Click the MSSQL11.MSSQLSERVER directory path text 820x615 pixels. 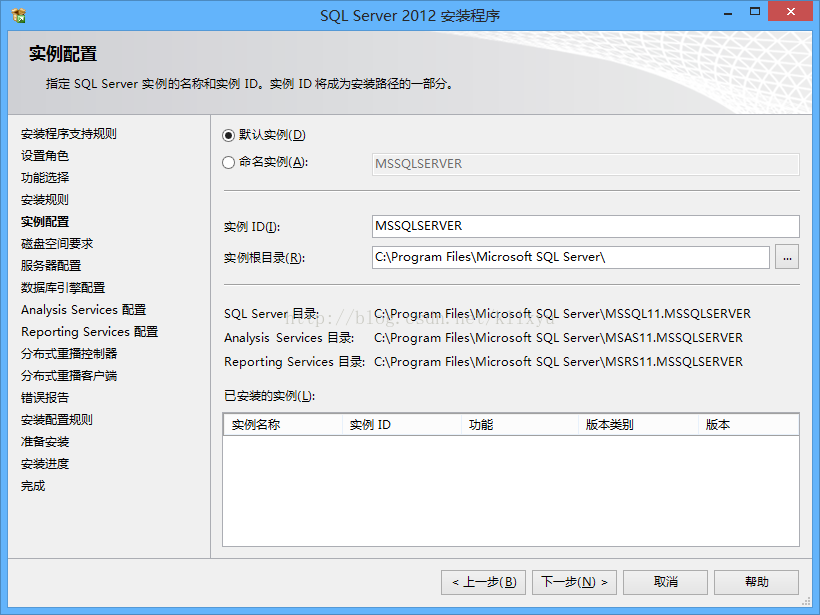pyautogui.click(x=562, y=314)
